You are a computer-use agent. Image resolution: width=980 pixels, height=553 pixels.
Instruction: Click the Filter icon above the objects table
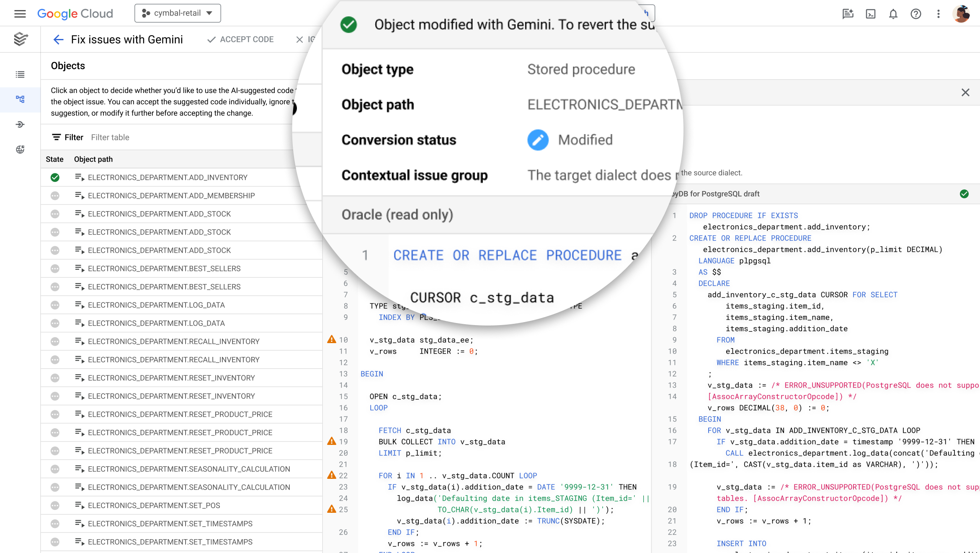(56, 137)
